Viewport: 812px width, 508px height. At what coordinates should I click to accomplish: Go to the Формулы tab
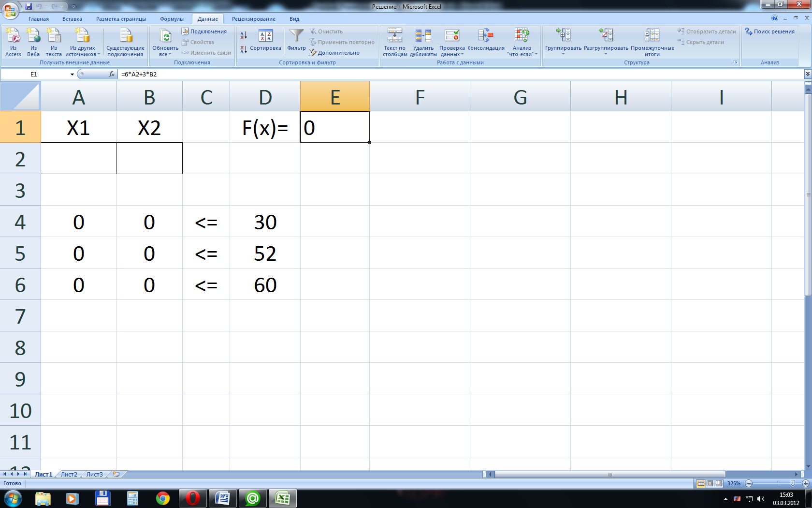[172, 19]
